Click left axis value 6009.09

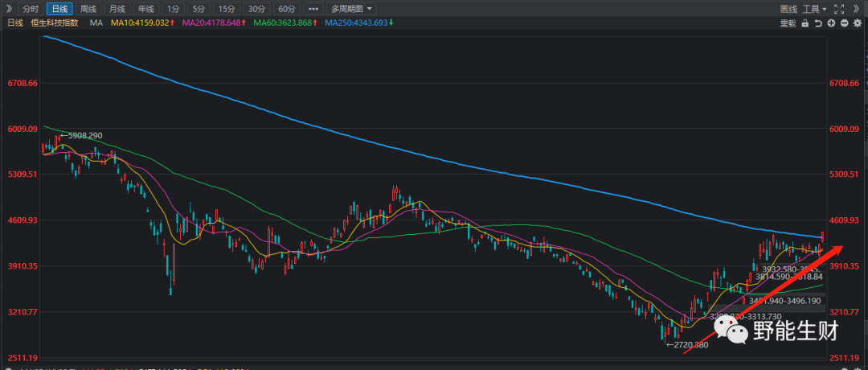point(23,129)
